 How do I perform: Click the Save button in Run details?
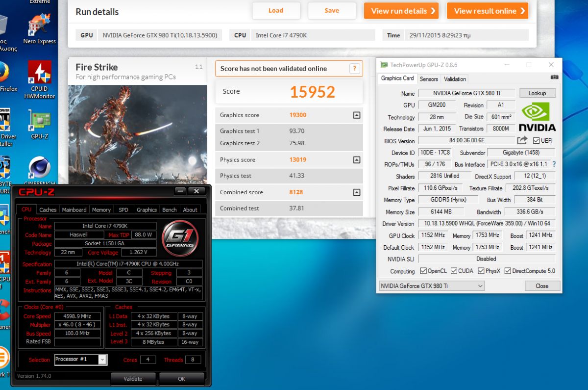332,11
